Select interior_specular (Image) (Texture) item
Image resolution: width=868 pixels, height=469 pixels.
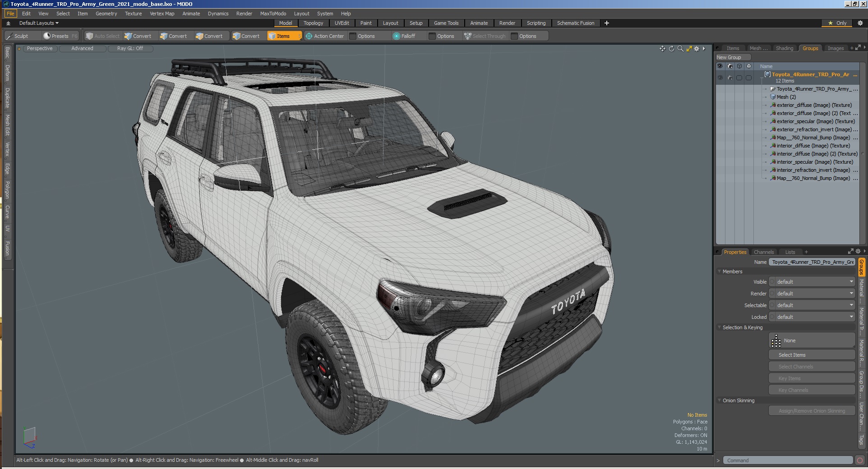(814, 162)
